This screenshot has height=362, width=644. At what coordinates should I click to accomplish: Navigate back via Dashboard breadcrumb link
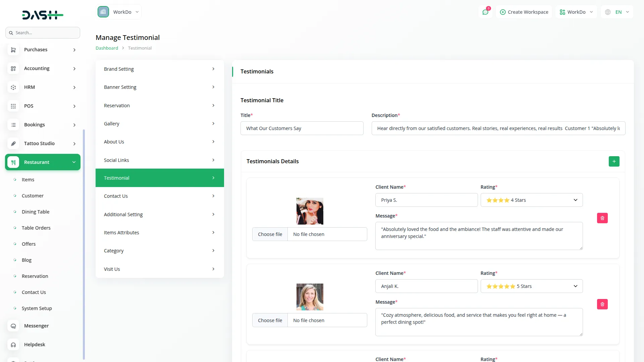point(106,48)
